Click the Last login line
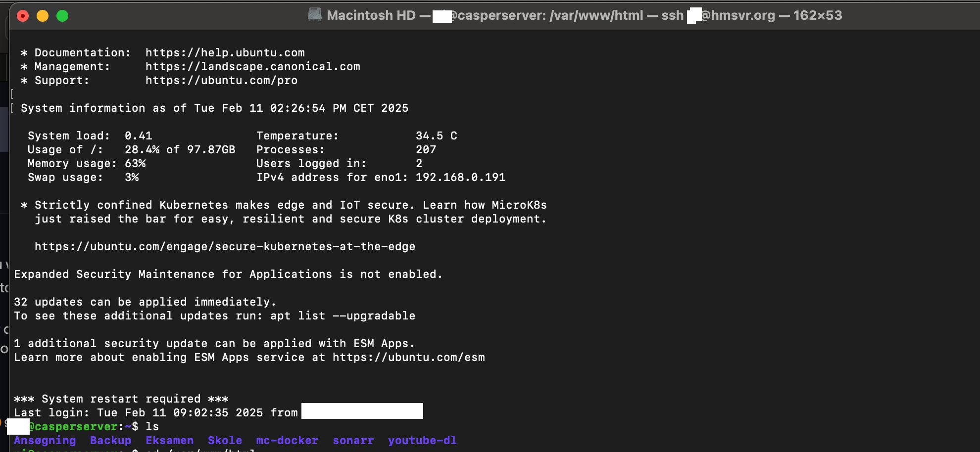980x452 pixels. [218, 412]
